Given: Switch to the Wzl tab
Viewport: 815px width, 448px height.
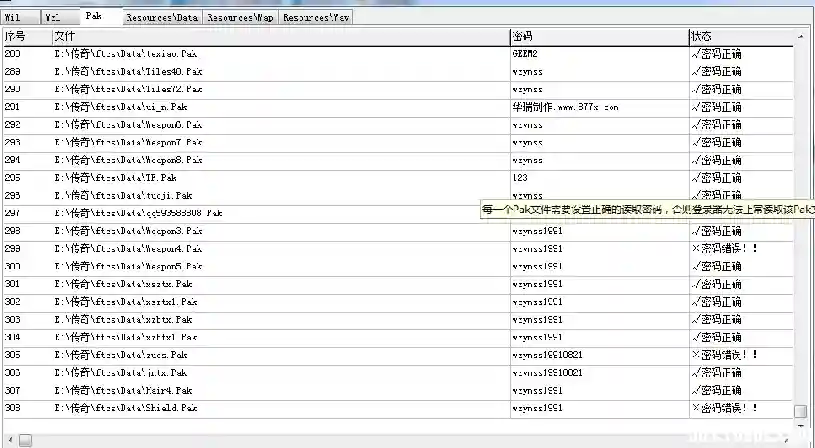Looking at the screenshot, I should pyautogui.click(x=61, y=17).
